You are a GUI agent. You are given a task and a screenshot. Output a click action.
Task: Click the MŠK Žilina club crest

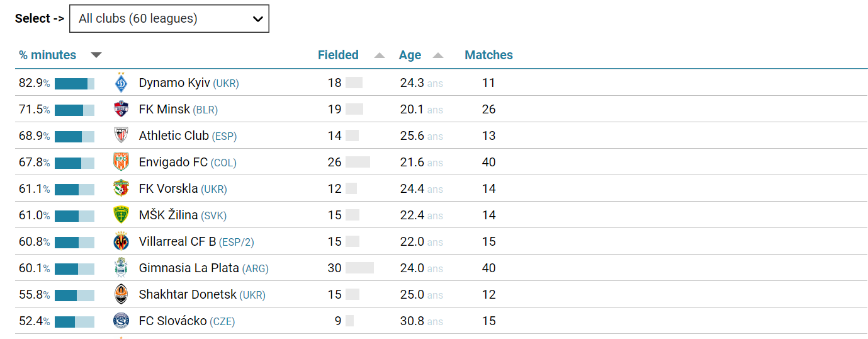(121, 215)
